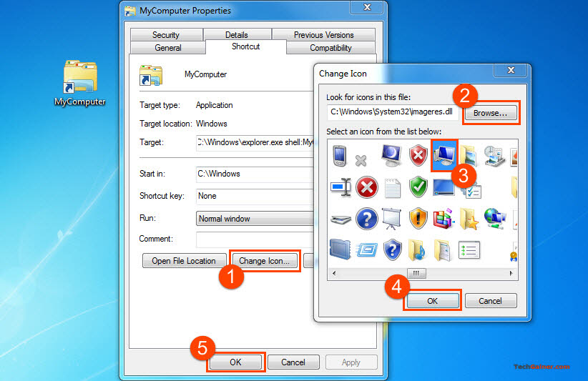Open the Compatibility tab
588x381 pixels.
330,48
